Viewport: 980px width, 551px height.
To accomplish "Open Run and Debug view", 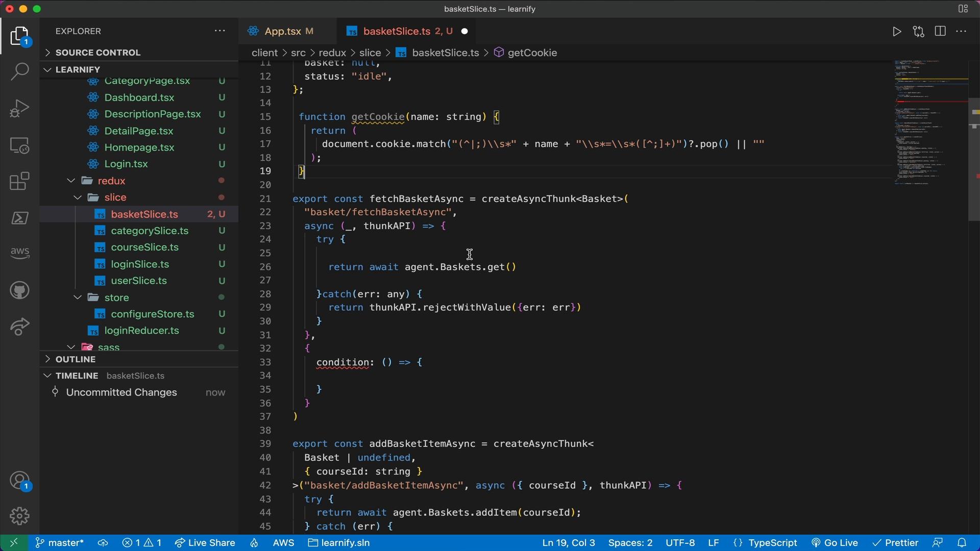I will 19,108.
